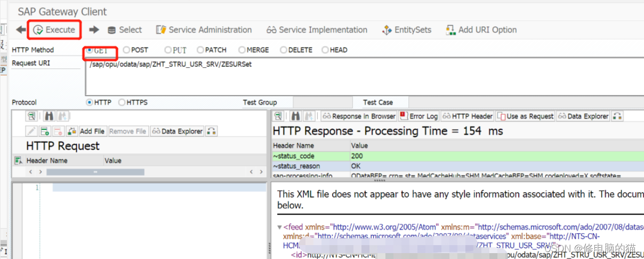Click line 1 in the request body editor
644x259 pixels.
159,187
